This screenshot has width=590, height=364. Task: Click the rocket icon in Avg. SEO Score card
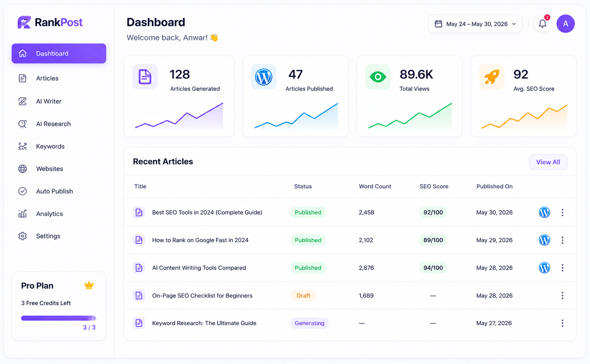point(492,77)
